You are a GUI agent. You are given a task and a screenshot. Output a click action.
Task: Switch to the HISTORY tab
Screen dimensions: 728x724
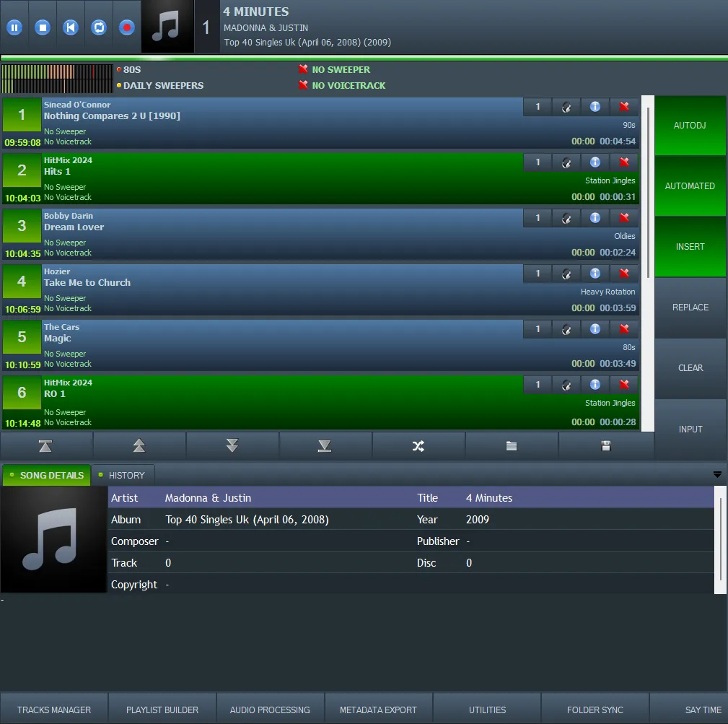[123, 476]
